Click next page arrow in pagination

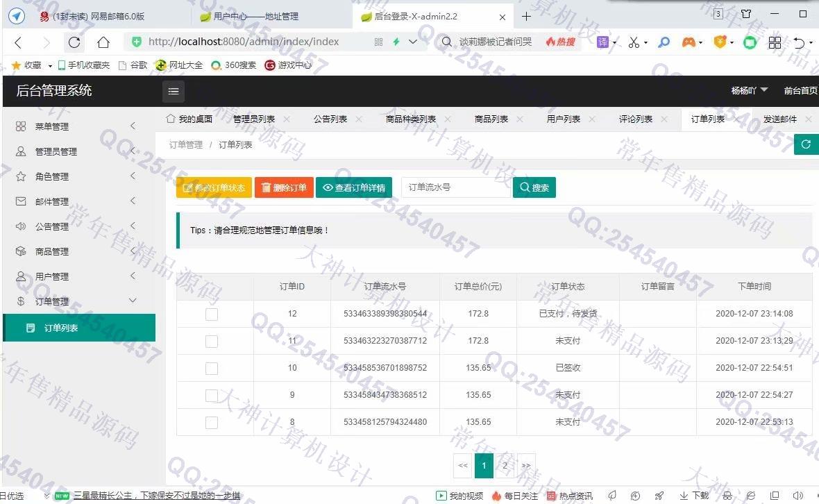[x=525, y=465]
